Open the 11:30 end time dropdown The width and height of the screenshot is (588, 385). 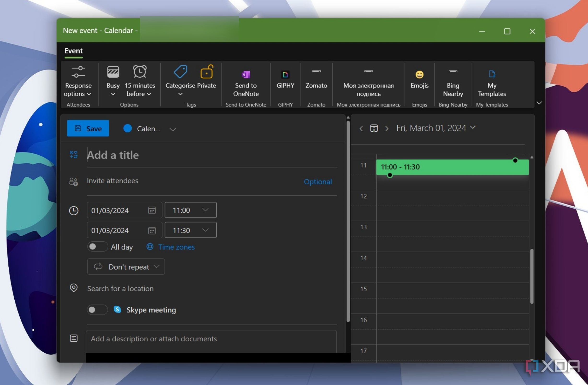190,230
